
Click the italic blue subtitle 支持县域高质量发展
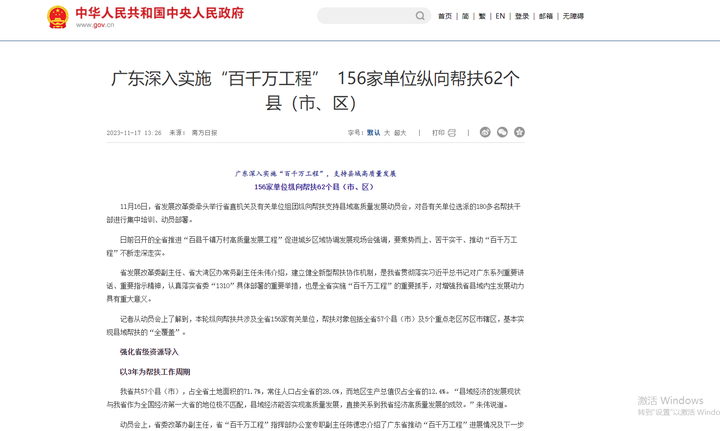pyautogui.click(x=365, y=174)
